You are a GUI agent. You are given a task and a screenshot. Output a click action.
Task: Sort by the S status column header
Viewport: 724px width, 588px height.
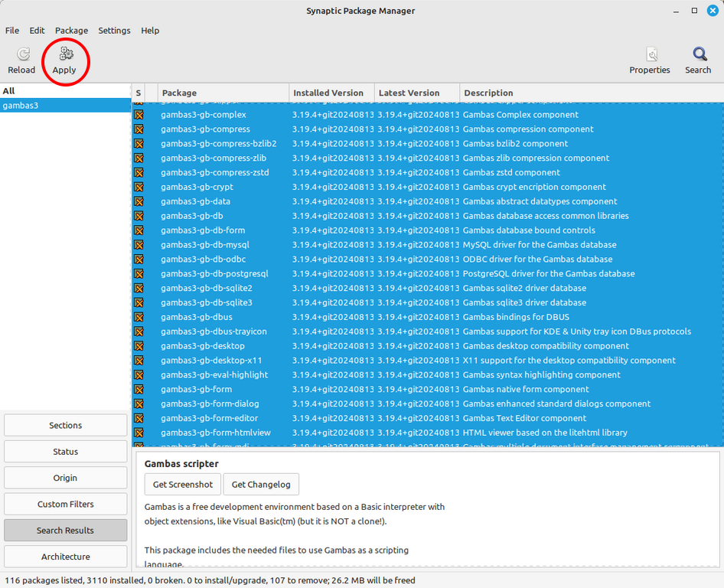coord(138,93)
